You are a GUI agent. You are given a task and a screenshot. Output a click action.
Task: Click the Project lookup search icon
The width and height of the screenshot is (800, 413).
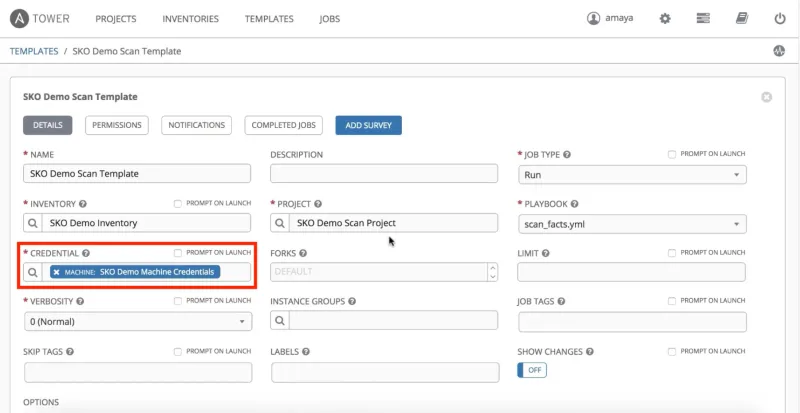pyautogui.click(x=280, y=223)
